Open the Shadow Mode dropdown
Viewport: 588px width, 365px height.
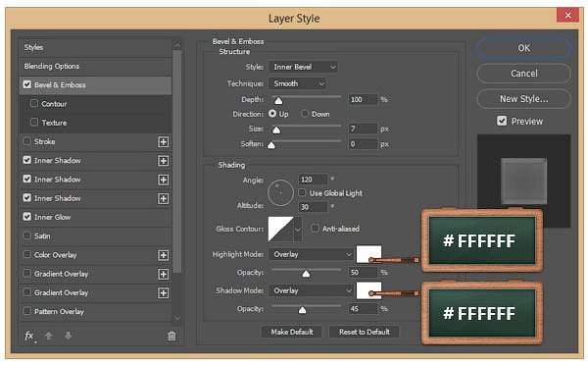pyautogui.click(x=311, y=290)
